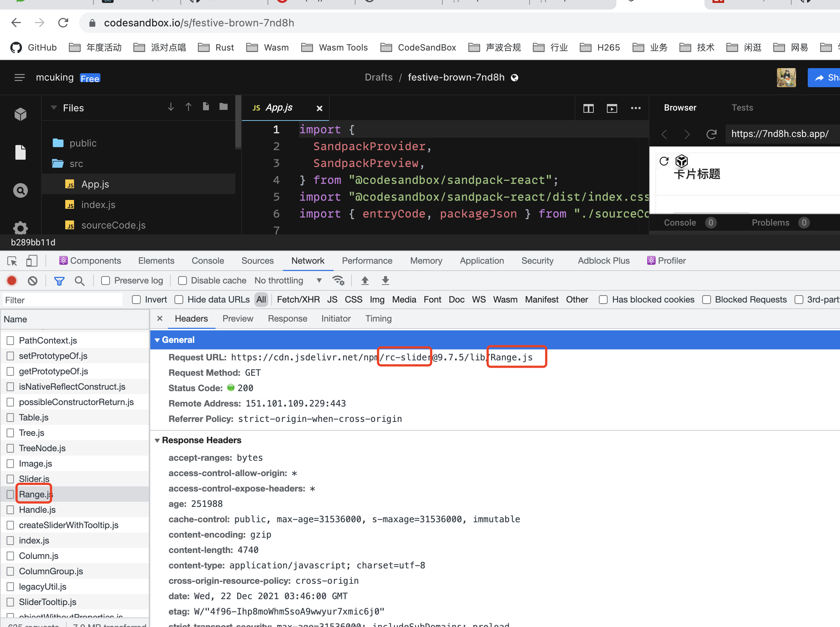Select Slider.js in the request list

(x=34, y=479)
